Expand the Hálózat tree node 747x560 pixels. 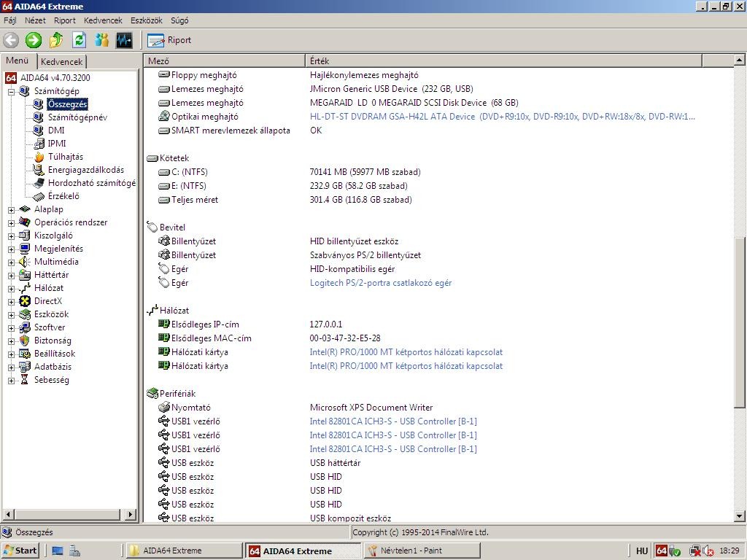click(12, 288)
